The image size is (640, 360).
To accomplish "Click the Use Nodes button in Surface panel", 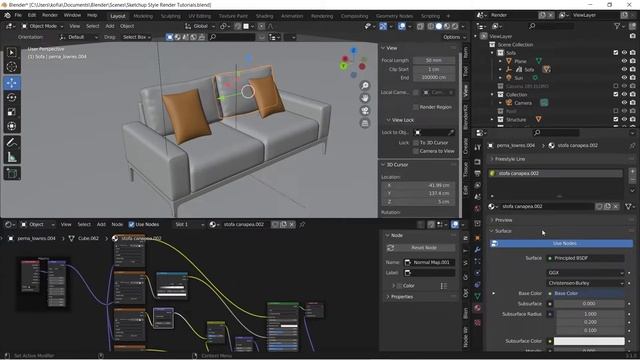I will click(562, 243).
